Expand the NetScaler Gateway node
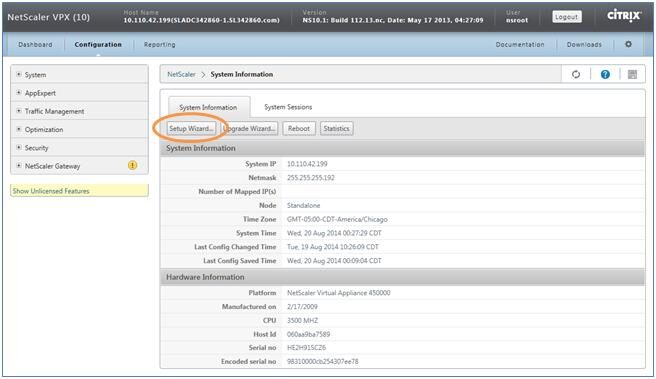Image resolution: width=656 pixels, height=379 pixels. click(18, 166)
